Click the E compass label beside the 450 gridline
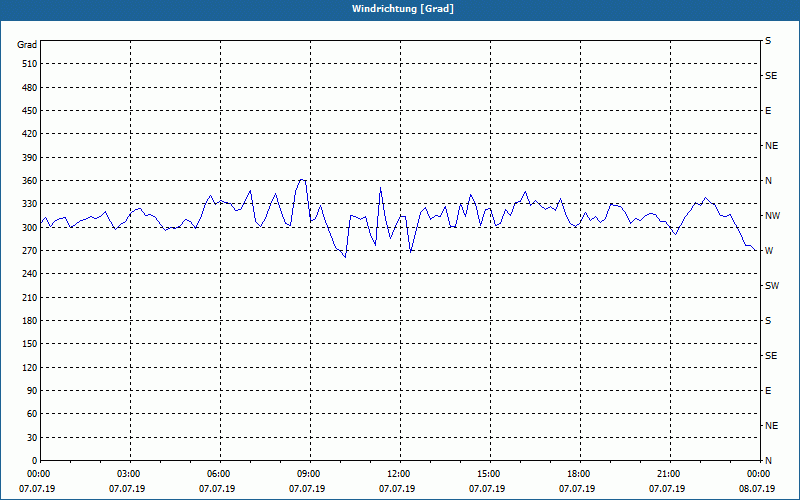800x500 pixels. [768, 111]
